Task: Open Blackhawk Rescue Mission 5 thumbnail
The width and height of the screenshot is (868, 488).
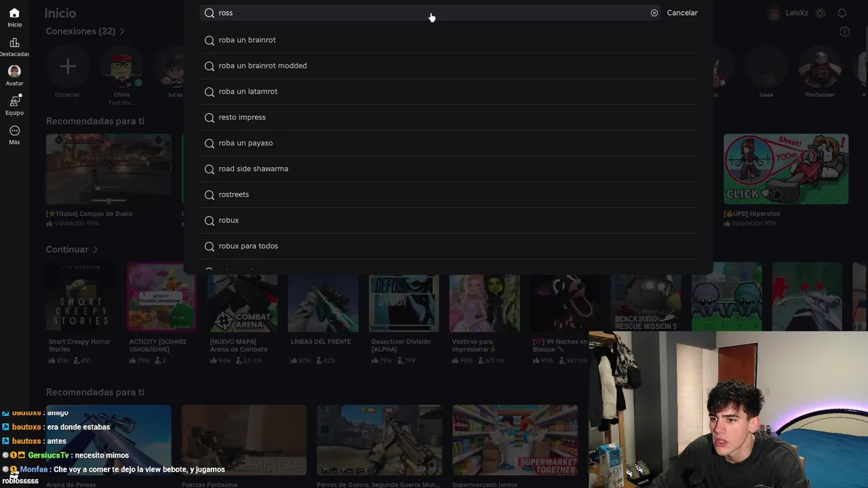Action: click(646, 298)
